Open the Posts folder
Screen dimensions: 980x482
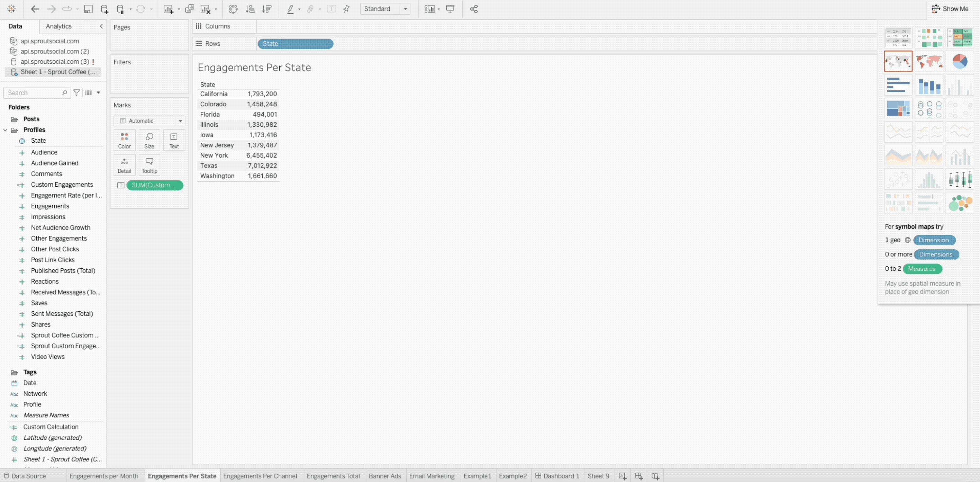pyautogui.click(x=31, y=119)
